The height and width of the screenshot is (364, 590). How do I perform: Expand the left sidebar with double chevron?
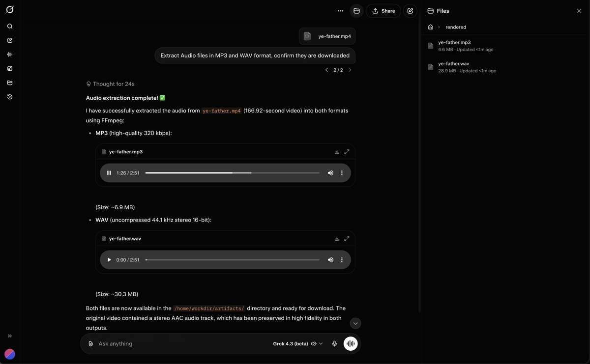pos(10,336)
